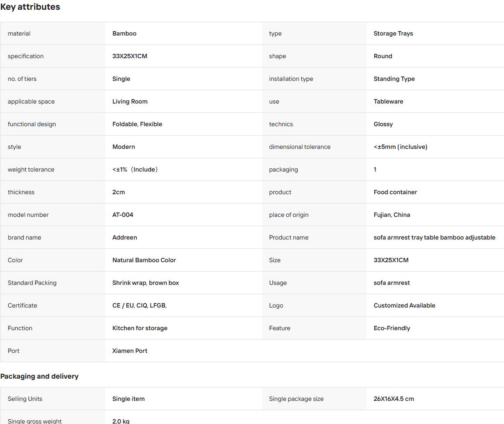
Task: Click the Round shape value
Action: pyautogui.click(x=383, y=56)
